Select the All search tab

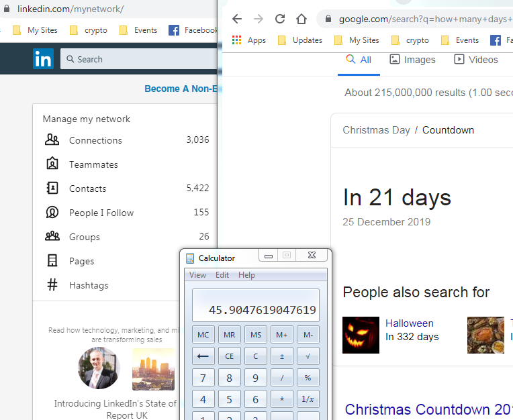pyautogui.click(x=359, y=60)
